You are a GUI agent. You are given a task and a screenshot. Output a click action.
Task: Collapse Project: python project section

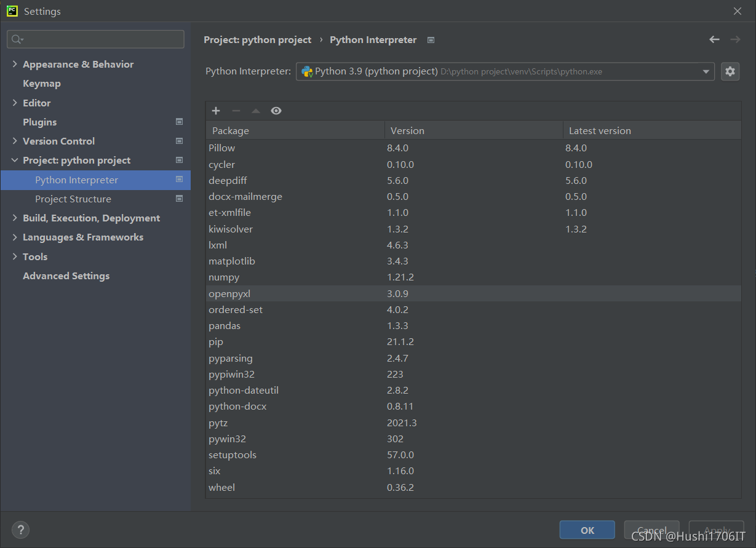point(15,160)
